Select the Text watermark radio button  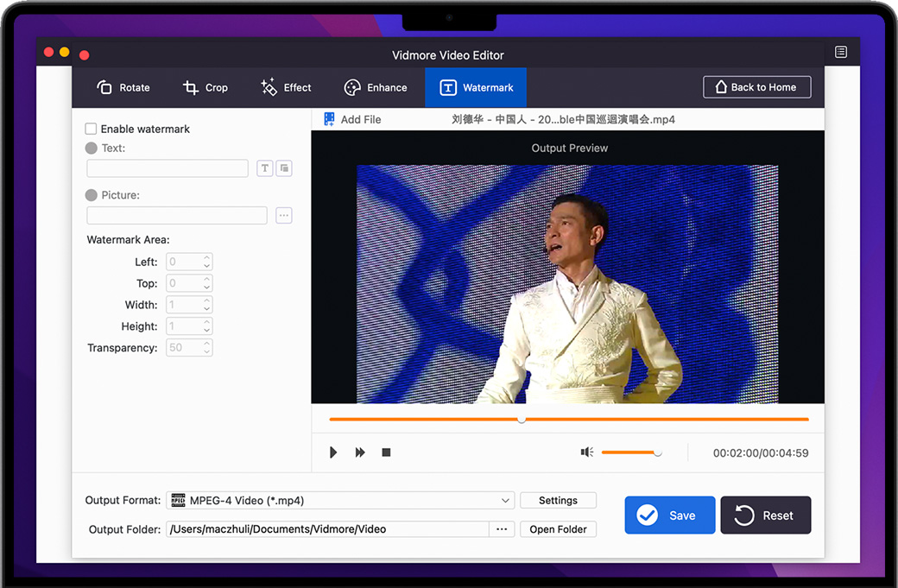tap(92, 149)
